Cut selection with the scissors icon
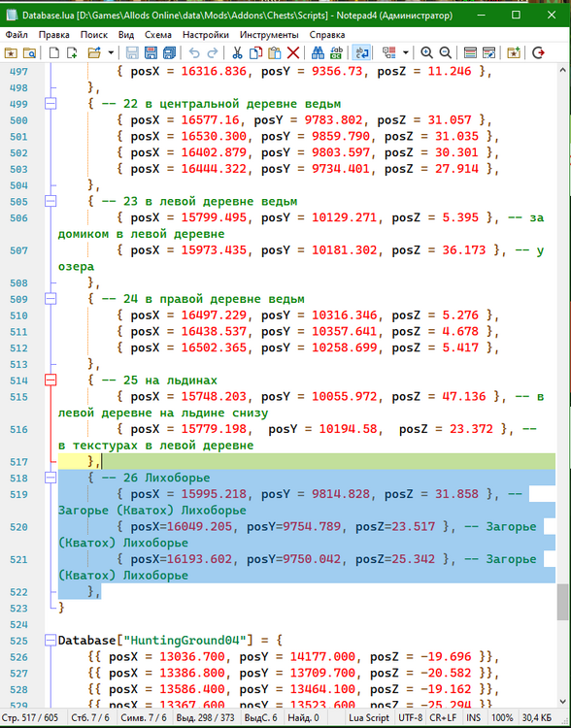The image size is (571, 728). 237,53
